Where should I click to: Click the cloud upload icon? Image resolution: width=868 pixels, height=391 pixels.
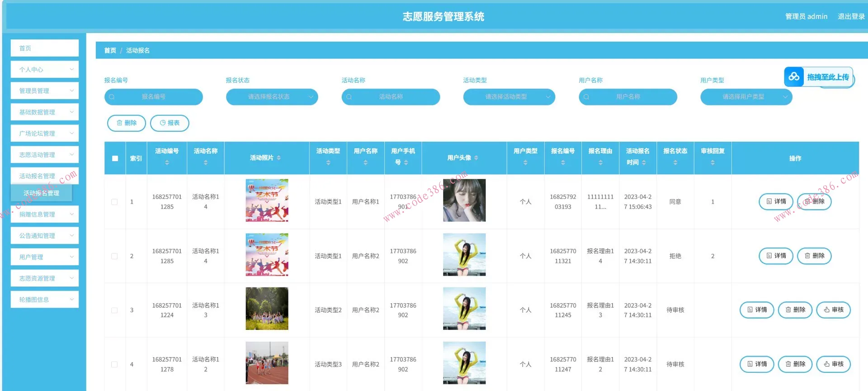pyautogui.click(x=794, y=76)
